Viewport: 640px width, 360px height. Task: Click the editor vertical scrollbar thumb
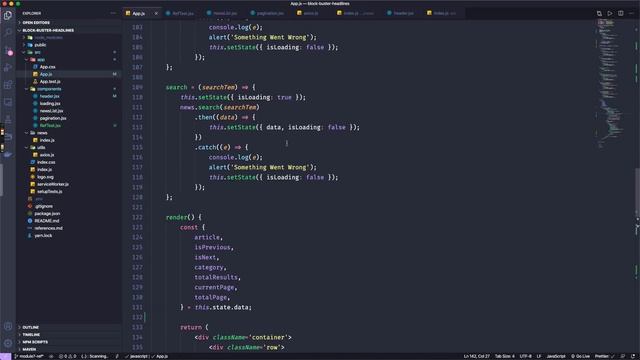[638, 193]
